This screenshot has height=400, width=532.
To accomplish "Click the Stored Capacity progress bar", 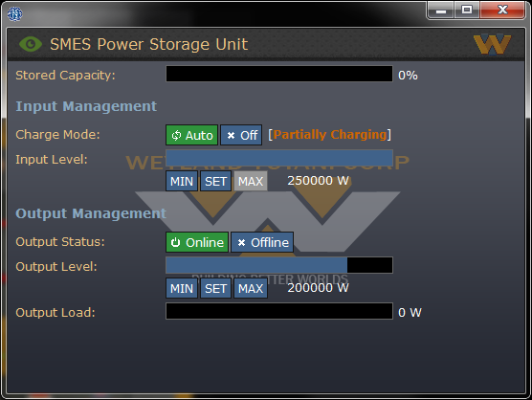I will (x=279, y=74).
